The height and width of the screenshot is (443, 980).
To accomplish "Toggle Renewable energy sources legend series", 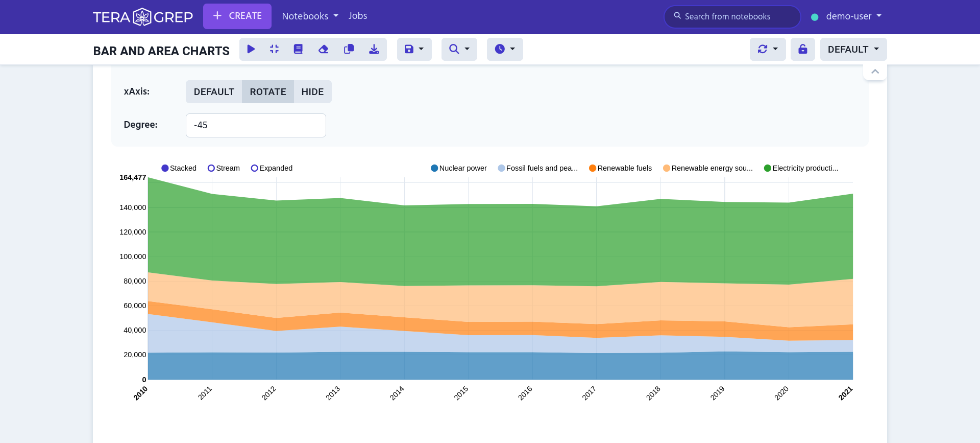I will pyautogui.click(x=708, y=168).
